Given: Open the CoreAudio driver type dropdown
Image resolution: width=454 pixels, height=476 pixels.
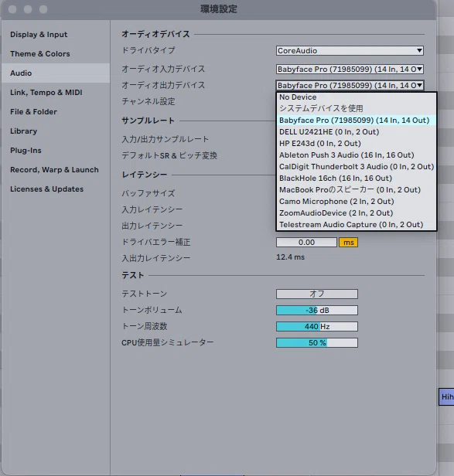Looking at the screenshot, I should (350, 51).
